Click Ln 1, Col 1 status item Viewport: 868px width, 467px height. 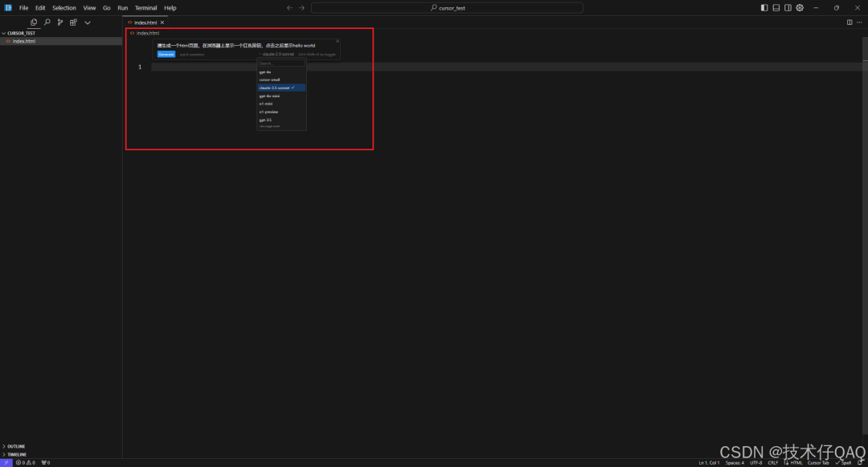709,462
